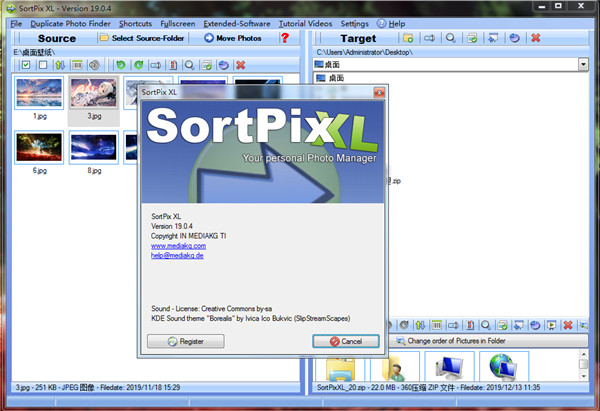Click red question mark help icon

285,38
